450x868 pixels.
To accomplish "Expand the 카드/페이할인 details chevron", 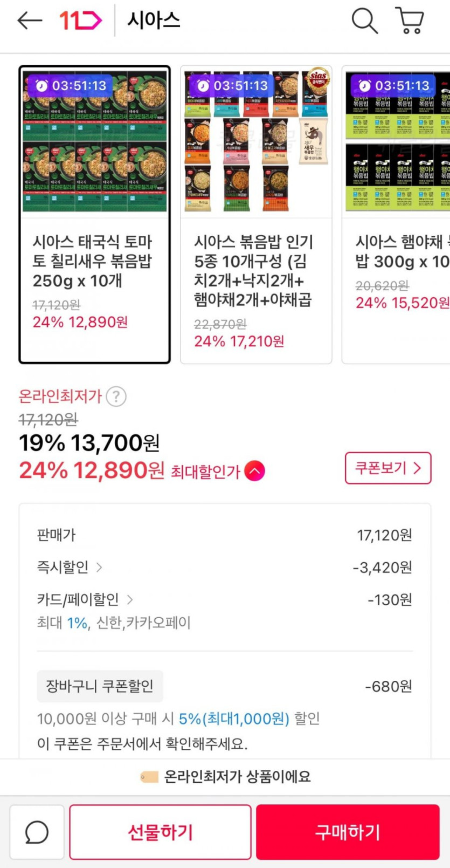I will [130, 599].
